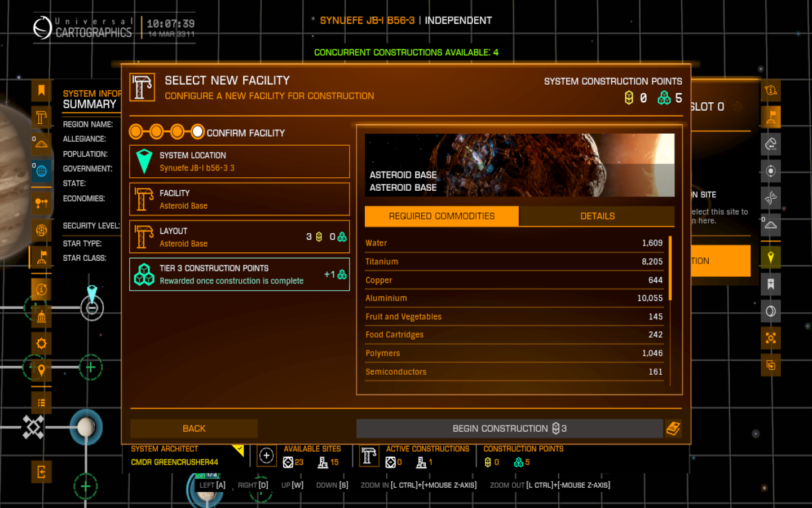Click the circled plus icon in bottom bar

click(x=267, y=456)
